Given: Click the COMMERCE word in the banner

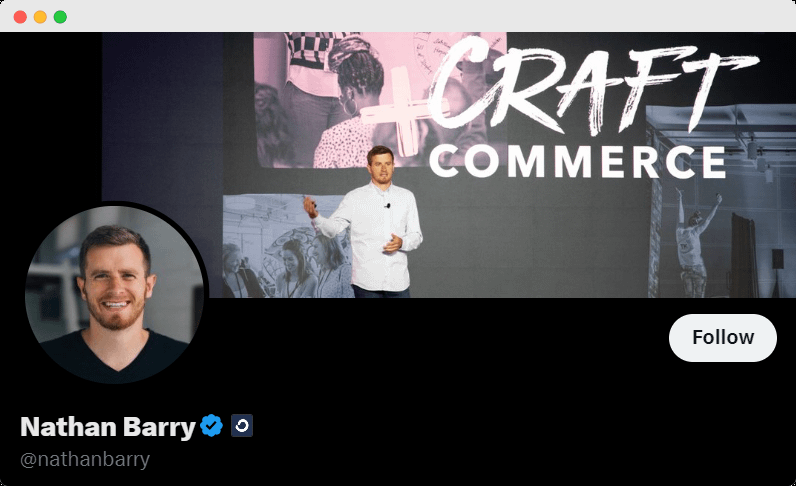Looking at the screenshot, I should pyautogui.click(x=578, y=162).
